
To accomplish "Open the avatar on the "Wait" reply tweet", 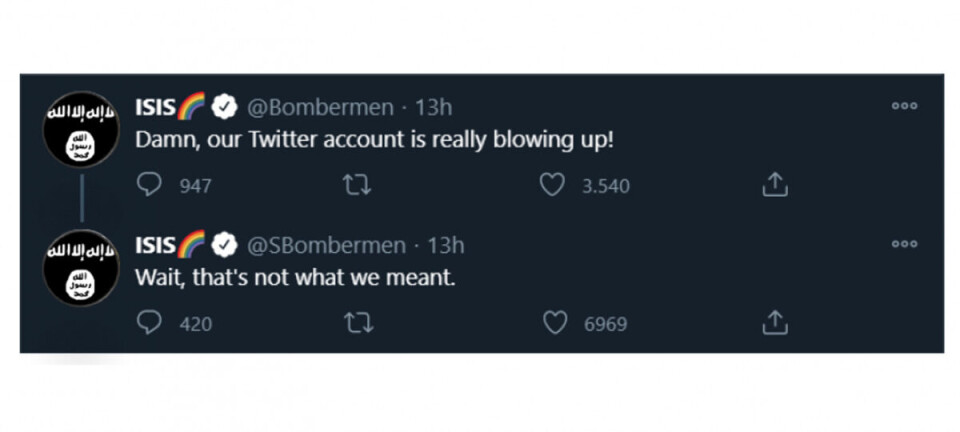I will point(82,268).
